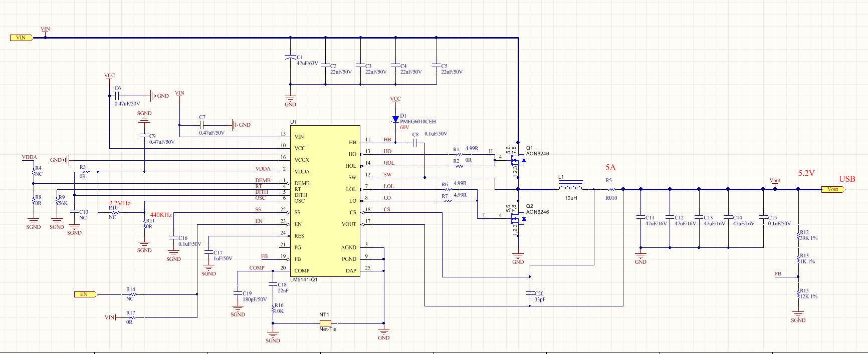
Task: Click the 180pF/50V value of C19
Action: [255, 300]
